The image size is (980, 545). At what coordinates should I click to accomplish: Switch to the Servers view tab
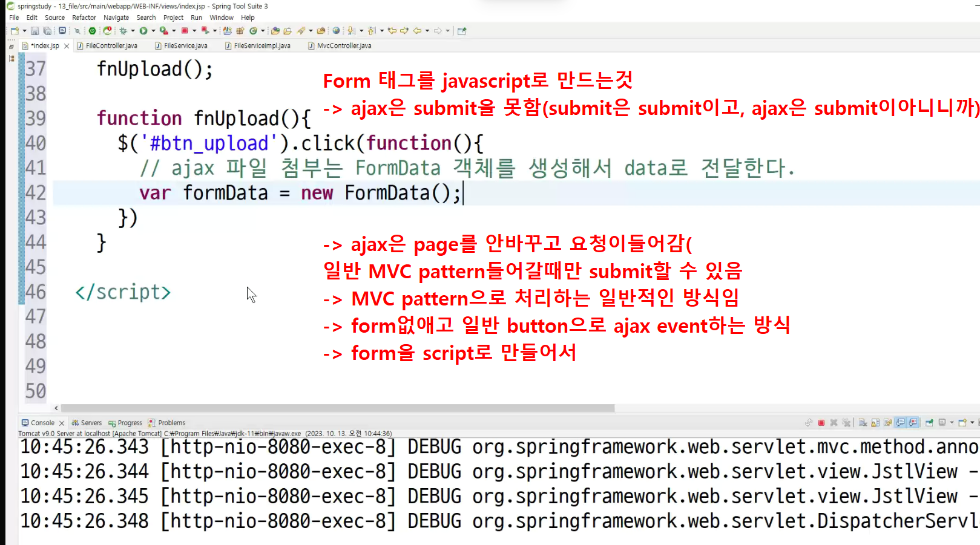(87, 423)
